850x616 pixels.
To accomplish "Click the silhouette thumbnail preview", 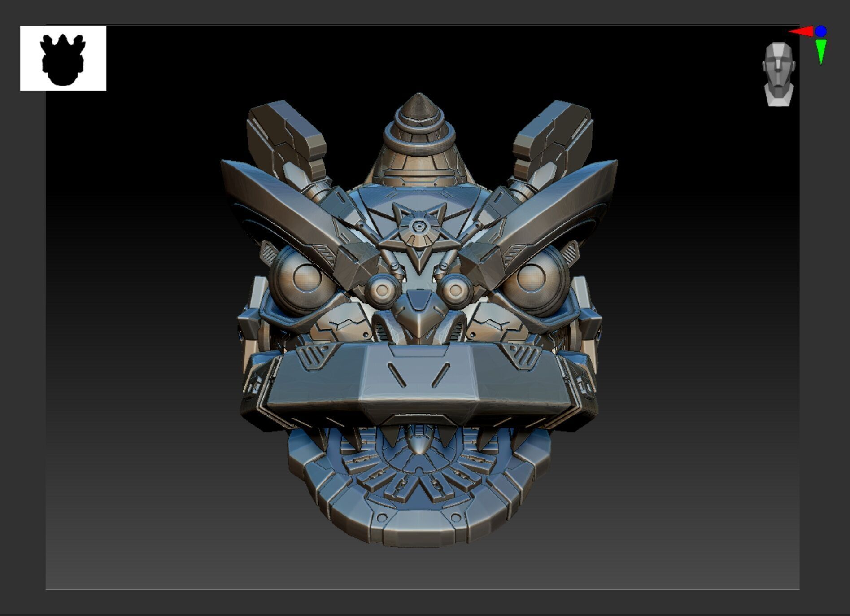I will pyautogui.click(x=63, y=58).
